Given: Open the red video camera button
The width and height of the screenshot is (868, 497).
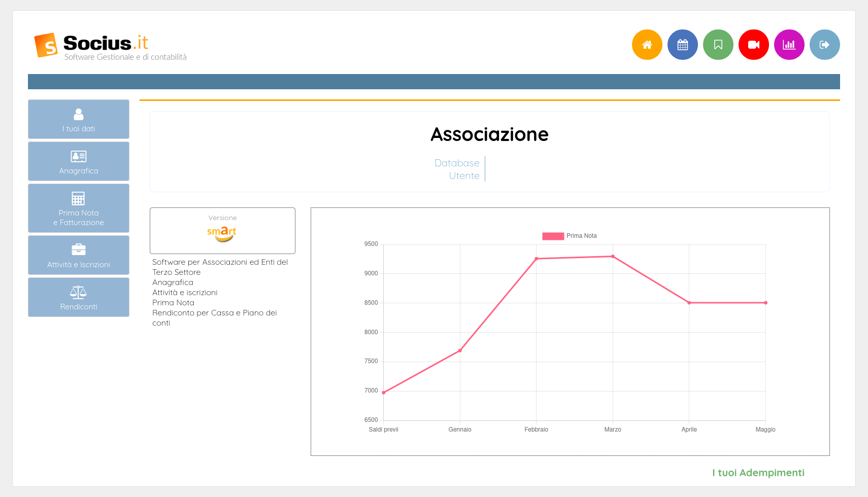Looking at the screenshot, I should point(753,45).
